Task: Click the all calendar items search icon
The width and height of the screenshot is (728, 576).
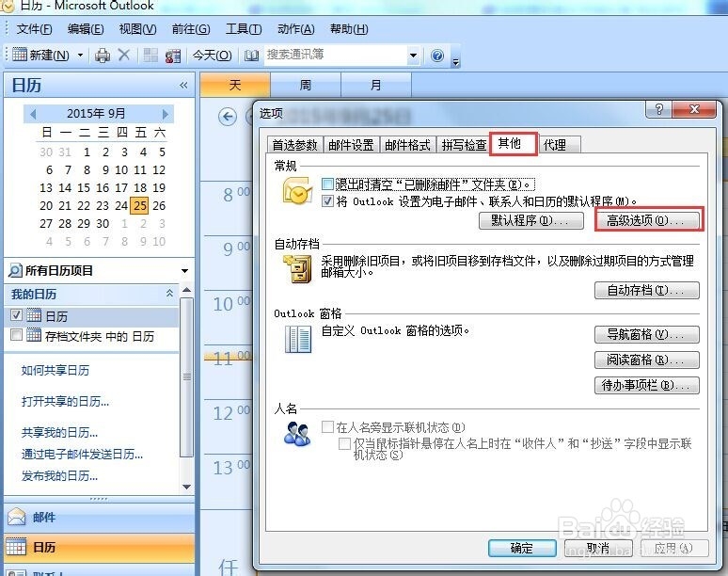Action: point(15,270)
